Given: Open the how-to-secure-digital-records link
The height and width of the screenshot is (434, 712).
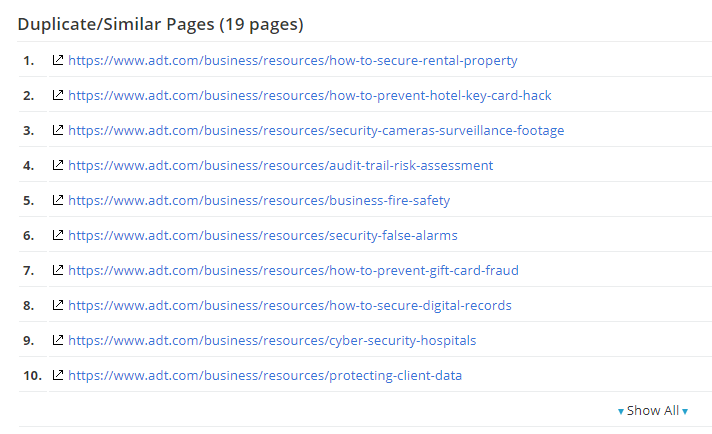Looking at the screenshot, I should click(x=290, y=305).
